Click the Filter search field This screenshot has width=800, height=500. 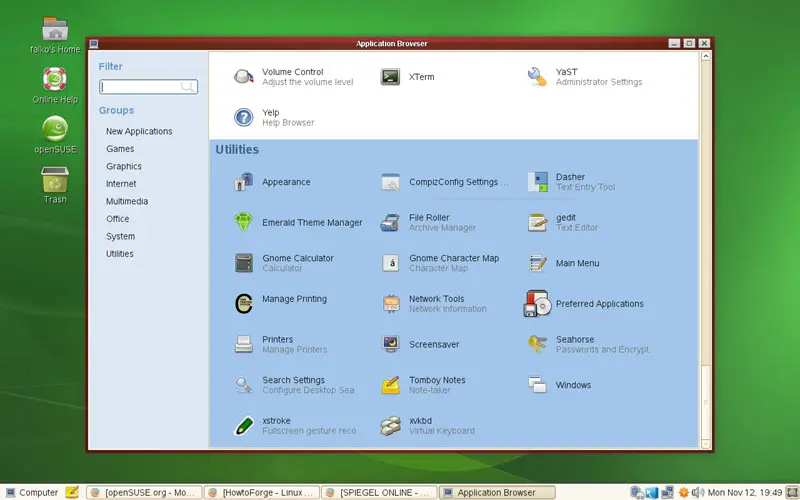pyautogui.click(x=148, y=87)
